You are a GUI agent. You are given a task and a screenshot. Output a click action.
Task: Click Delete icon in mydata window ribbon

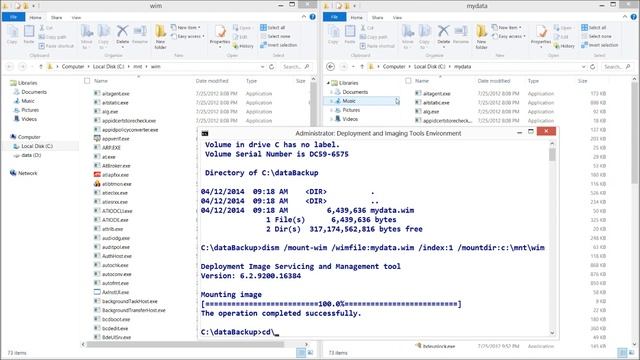coord(443,34)
